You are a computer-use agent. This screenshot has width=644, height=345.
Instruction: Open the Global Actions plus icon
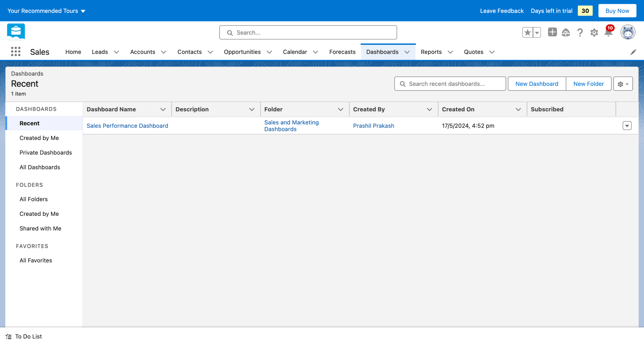(x=552, y=32)
